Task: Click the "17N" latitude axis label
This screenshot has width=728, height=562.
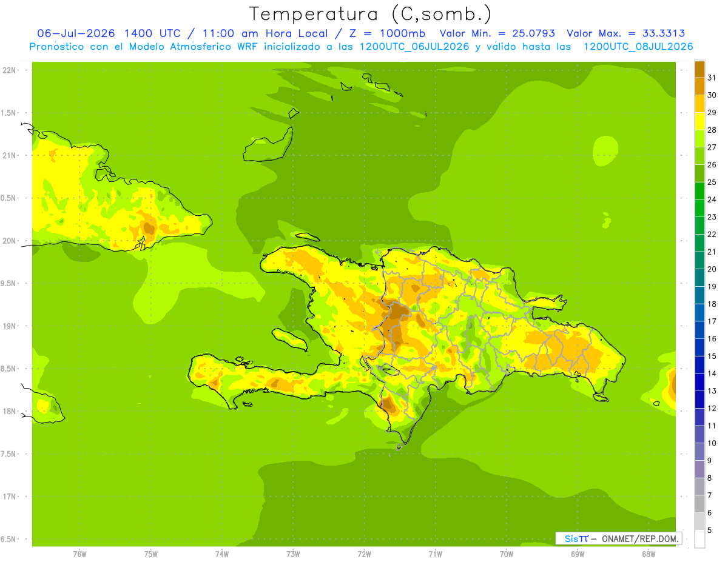Action: 8,497
